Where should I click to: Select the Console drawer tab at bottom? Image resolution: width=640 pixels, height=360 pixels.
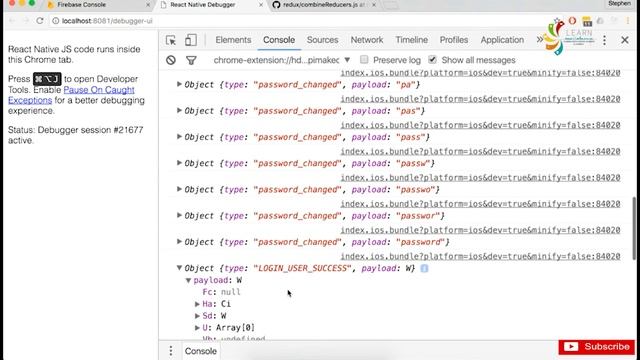pyautogui.click(x=200, y=351)
